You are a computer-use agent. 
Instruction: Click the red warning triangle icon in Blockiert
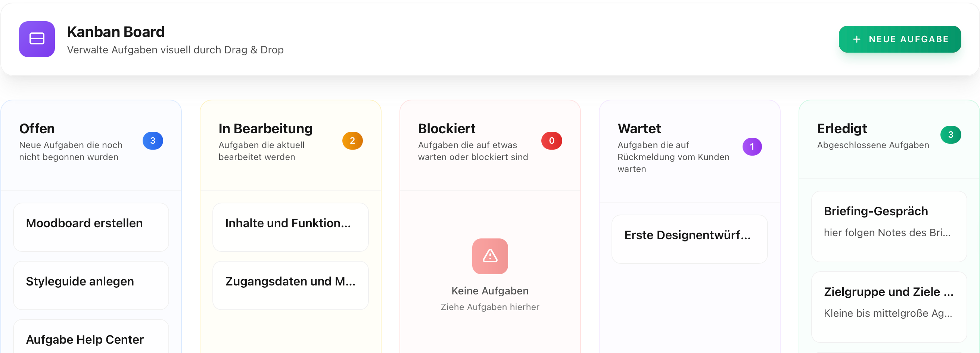coord(490,256)
